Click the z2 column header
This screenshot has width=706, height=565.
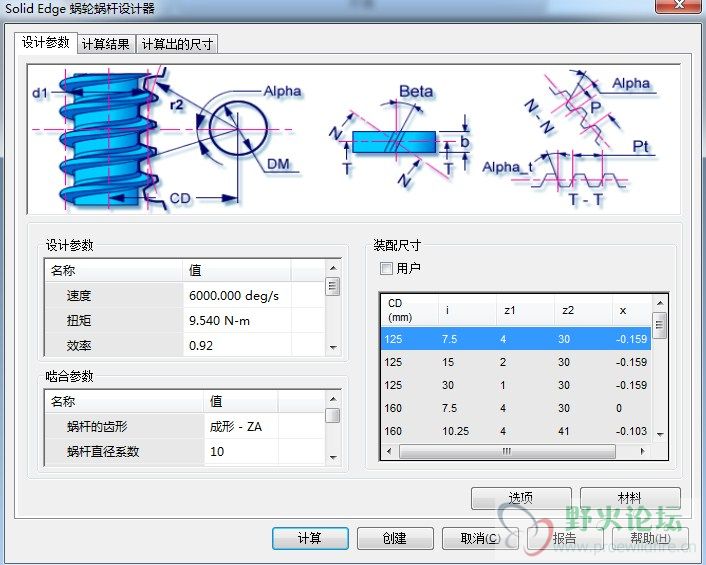(x=584, y=310)
